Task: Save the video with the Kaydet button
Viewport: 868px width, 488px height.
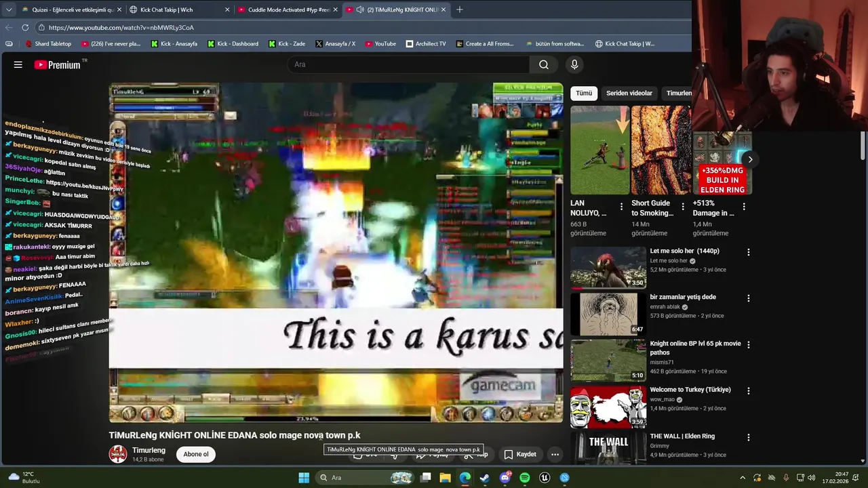Action: [520, 454]
